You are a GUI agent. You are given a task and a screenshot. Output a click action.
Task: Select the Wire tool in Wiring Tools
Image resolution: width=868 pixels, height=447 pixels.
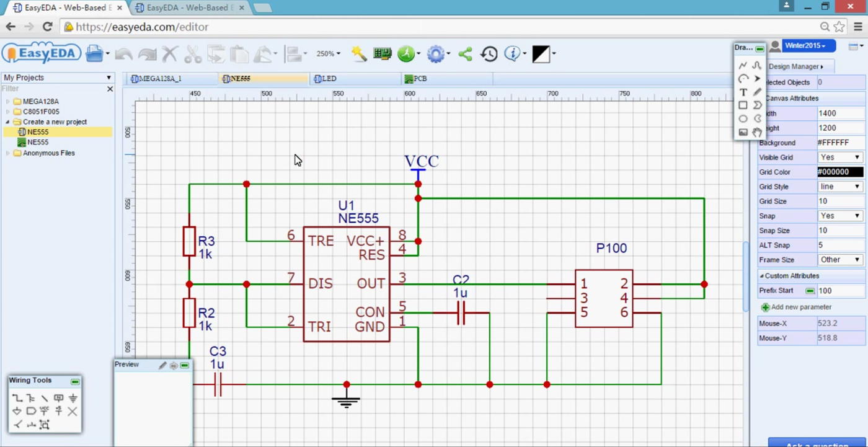17,398
